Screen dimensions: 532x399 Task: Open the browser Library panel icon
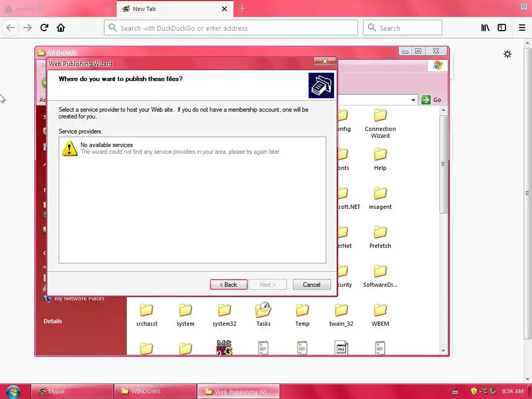(485, 28)
